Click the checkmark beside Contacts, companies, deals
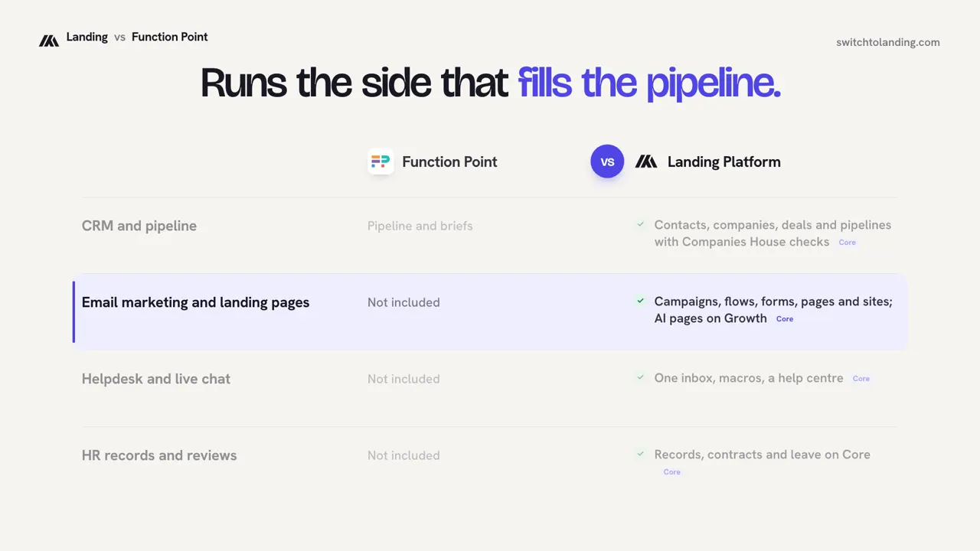The height and width of the screenshot is (551, 980). [640, 224]
